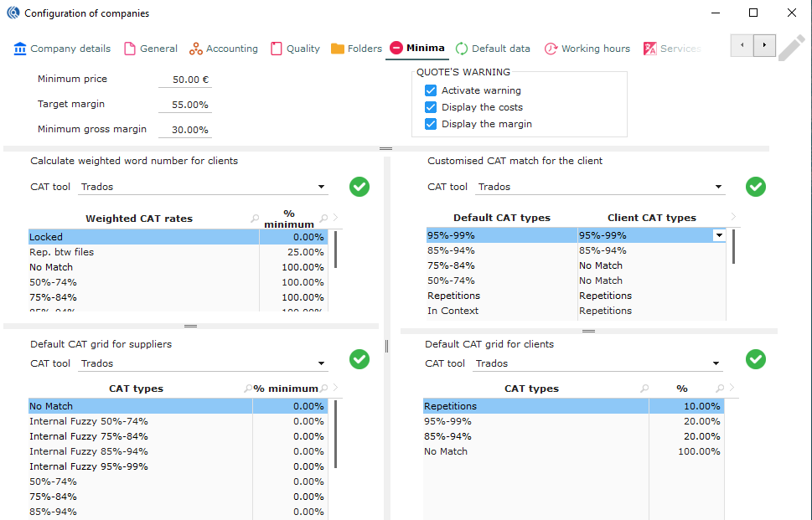
Task: Uncheck Display the costs option
Action: [431, 107]
